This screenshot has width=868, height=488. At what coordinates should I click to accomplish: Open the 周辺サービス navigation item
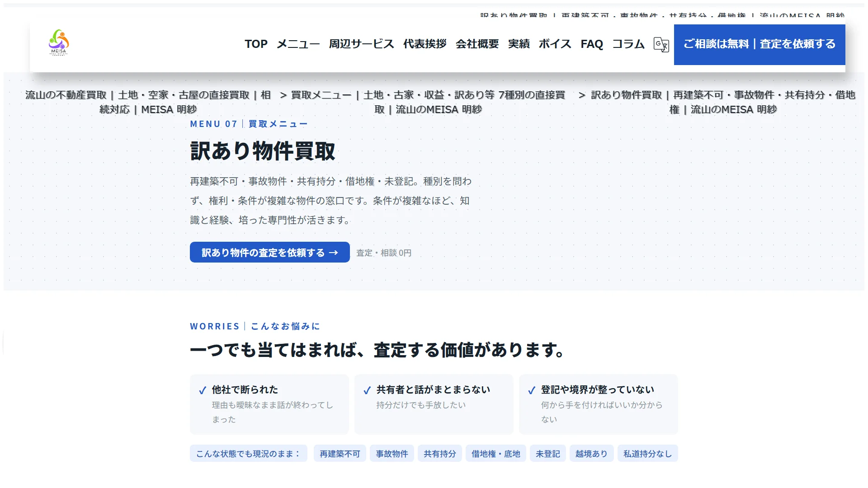pos(361,44)
